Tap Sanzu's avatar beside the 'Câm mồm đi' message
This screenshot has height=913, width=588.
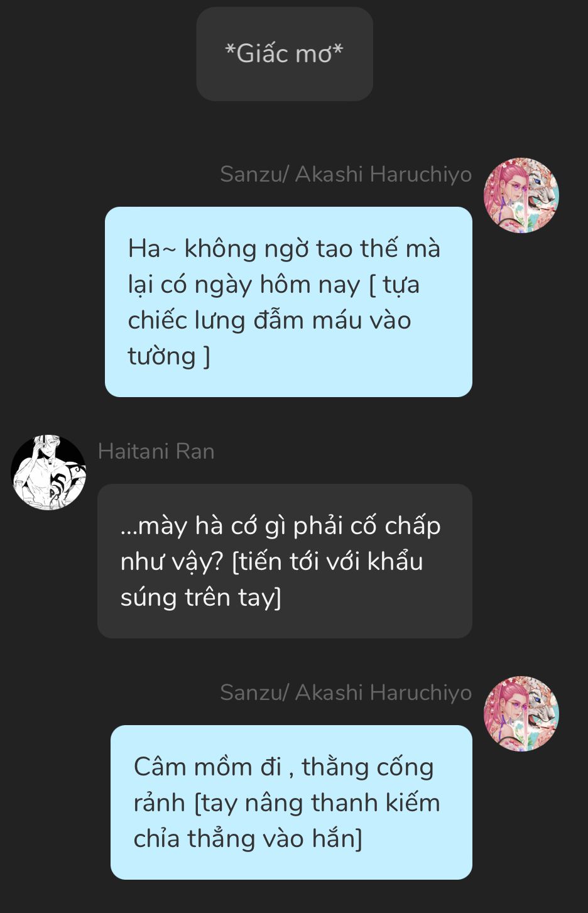click(x=521, y=714)
